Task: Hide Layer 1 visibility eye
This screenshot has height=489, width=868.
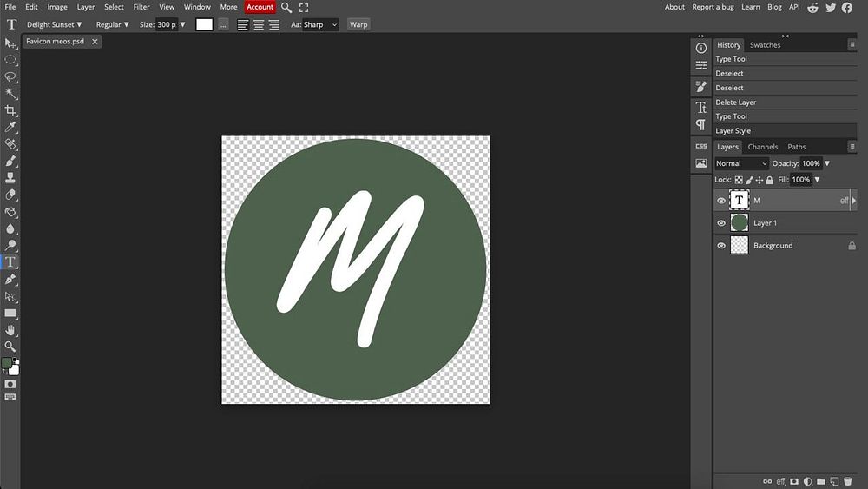Action: point(720,223)
